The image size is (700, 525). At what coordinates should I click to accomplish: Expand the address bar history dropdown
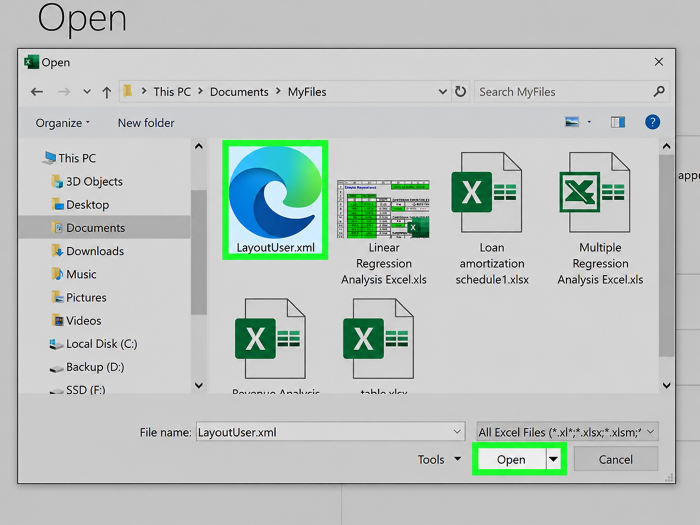point(442,92)
